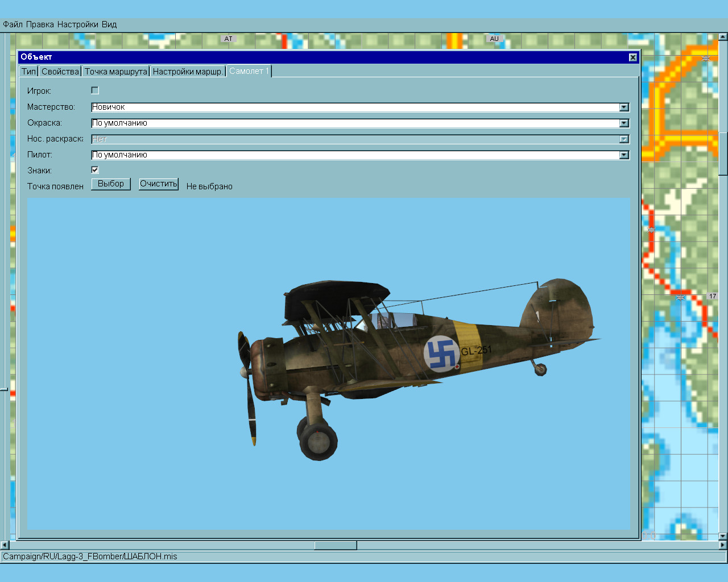The width and height of the screenshot is (728, 582).
Task: Untick the Знаки checkbox
Action: click(x=95, y=170)
